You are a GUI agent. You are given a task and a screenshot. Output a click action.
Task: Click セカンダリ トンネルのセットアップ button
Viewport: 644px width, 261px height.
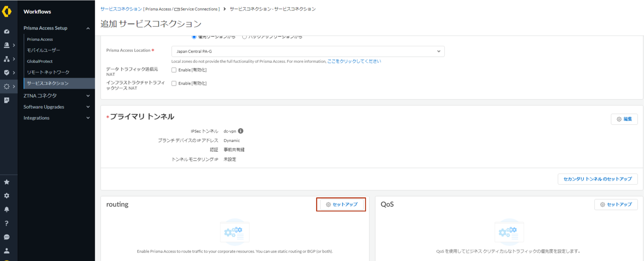[x=597, y=179]
